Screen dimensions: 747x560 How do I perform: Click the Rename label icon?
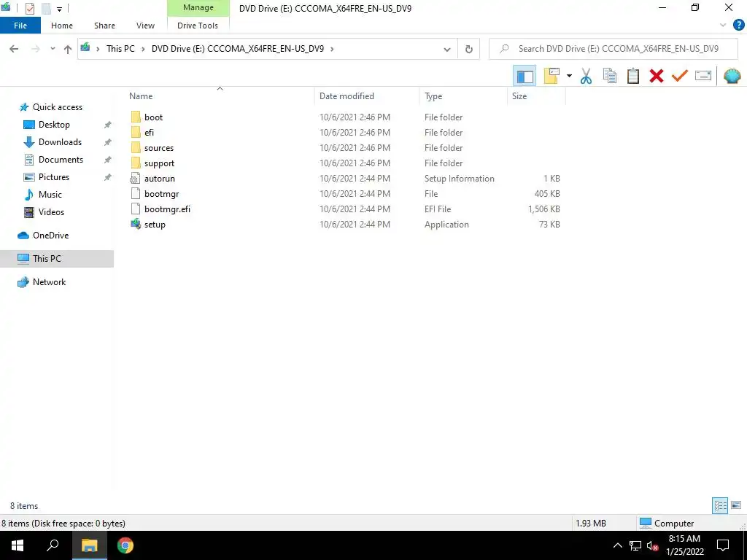coord(703,76)
